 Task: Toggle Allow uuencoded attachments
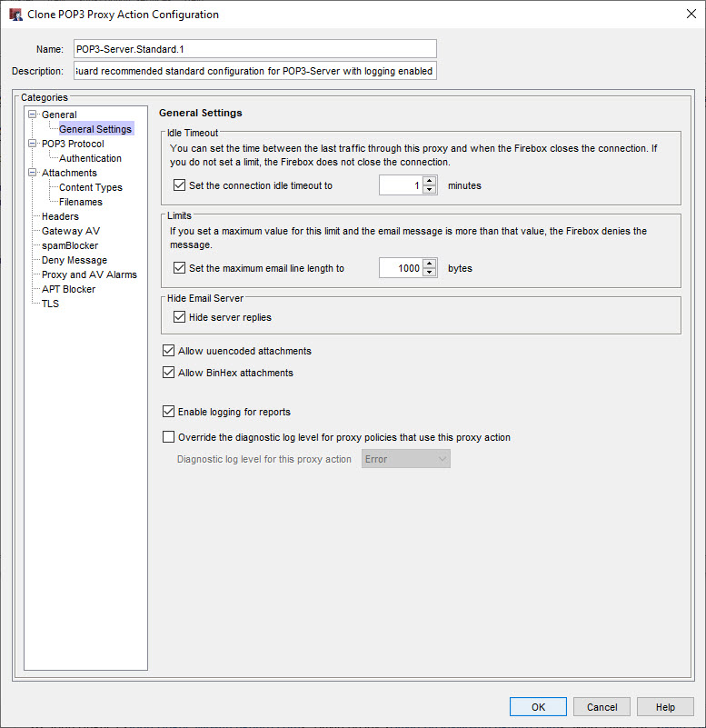168,351
